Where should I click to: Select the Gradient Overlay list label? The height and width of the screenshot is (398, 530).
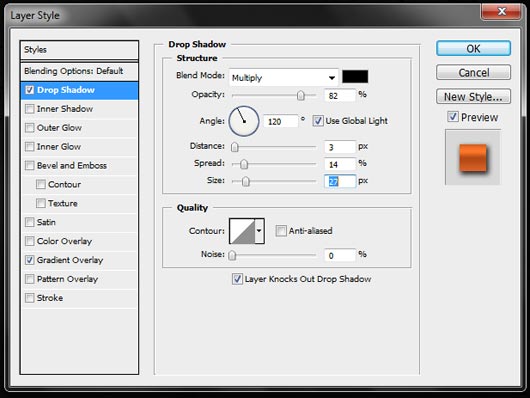tap(70, 260)
